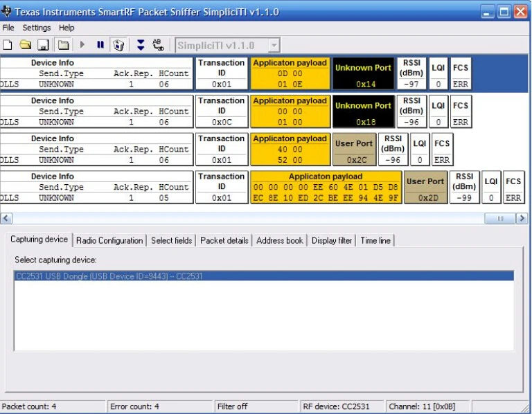Toggle auto-scroll double down arrows icon
This screenshot has width=532, height=414.
pyautogui.click(x=141, y=45)
